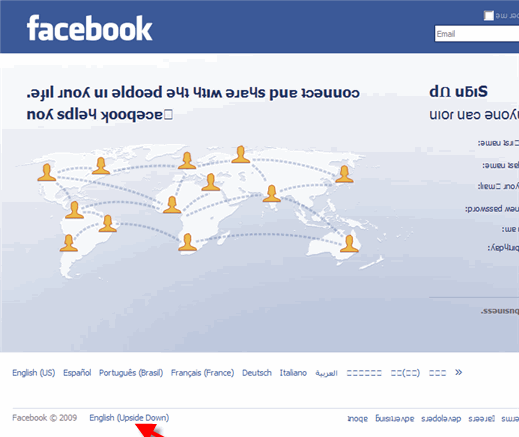Choose Português (Brasil) language
The image size is (519, 437).
pos(131,373)
